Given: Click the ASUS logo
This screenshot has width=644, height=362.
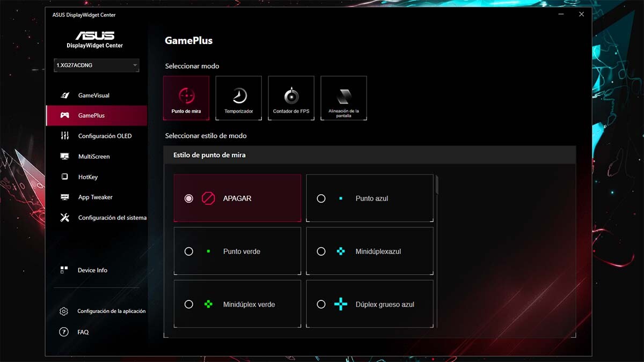Looking at the screenshot, I should (x=94, y=35).
